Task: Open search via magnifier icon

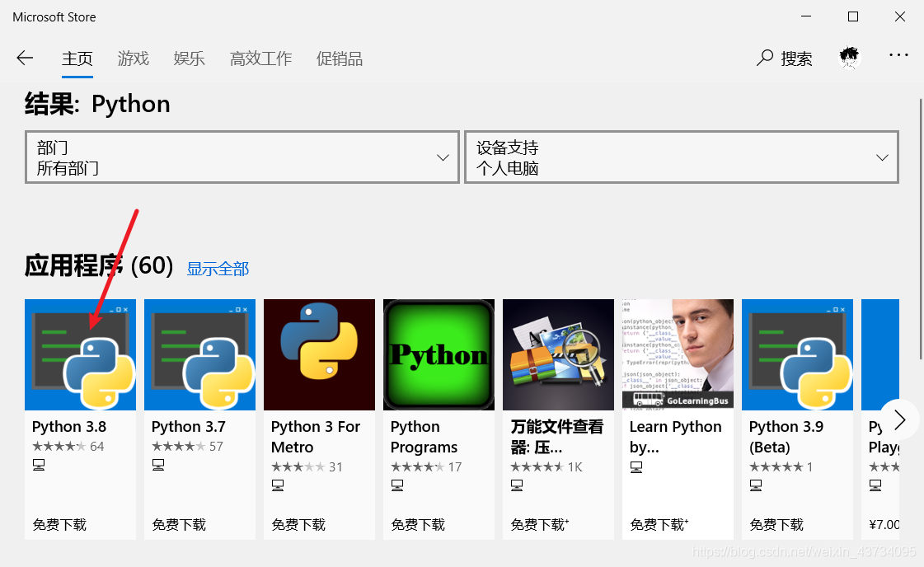Action: click(764, 58)
